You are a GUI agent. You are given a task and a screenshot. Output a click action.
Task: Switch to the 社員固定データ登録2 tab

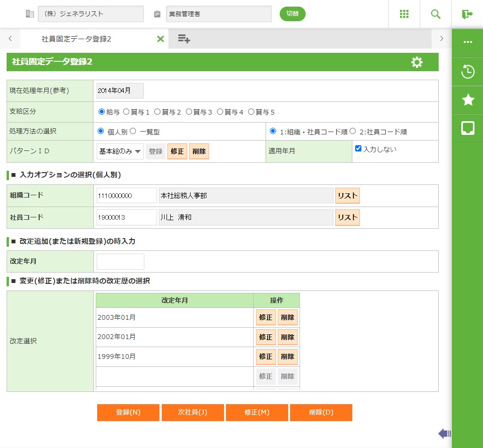(x=76, y=39)
